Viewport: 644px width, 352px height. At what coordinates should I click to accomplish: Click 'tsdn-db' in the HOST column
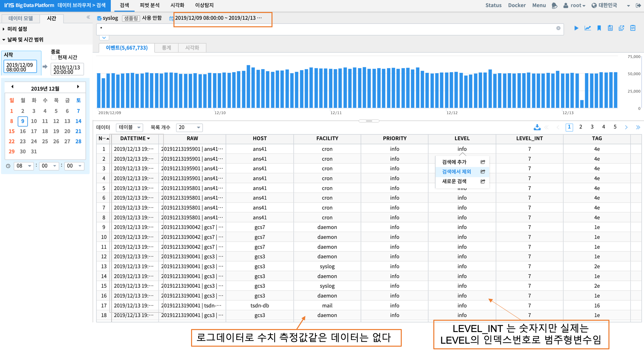[x=260, y=305]
